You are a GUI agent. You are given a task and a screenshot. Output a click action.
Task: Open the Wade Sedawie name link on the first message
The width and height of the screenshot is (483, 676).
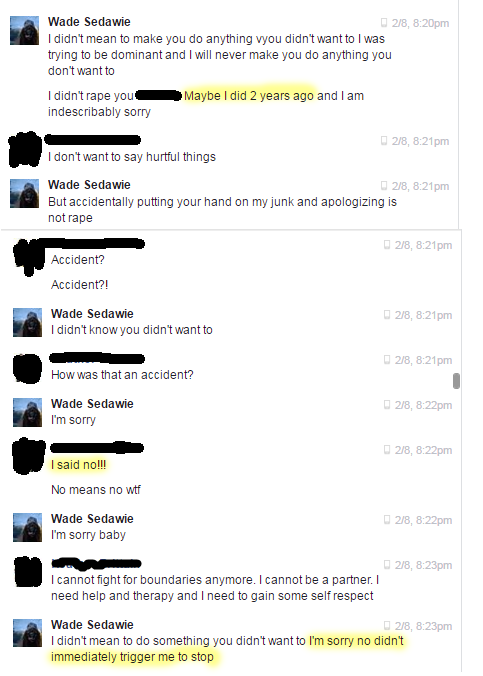(89, 22)
